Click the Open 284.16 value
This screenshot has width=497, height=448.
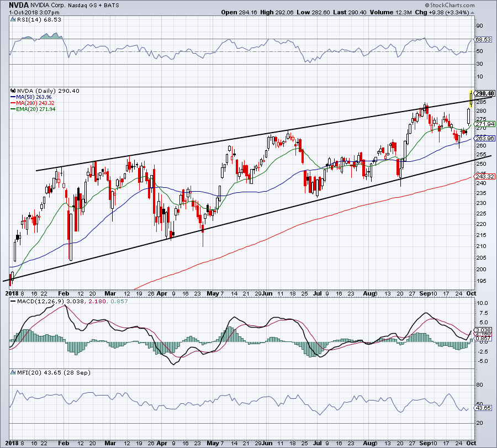pos(239,12)
